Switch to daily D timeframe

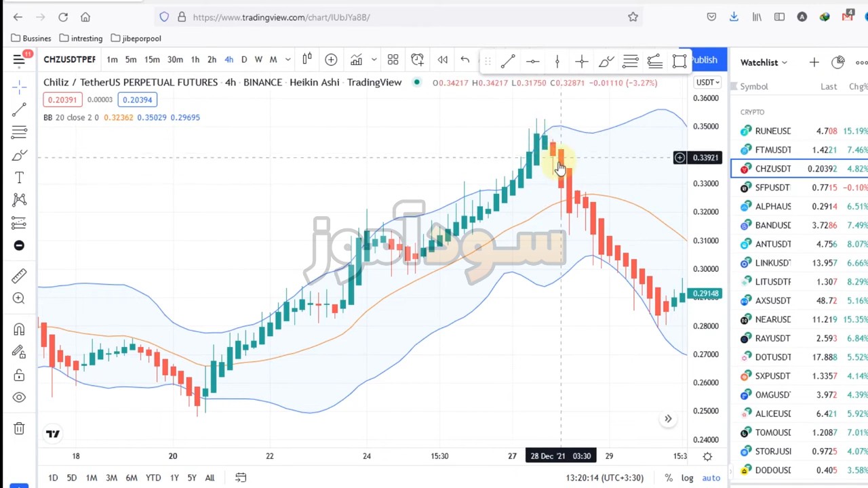click(244, 60)
